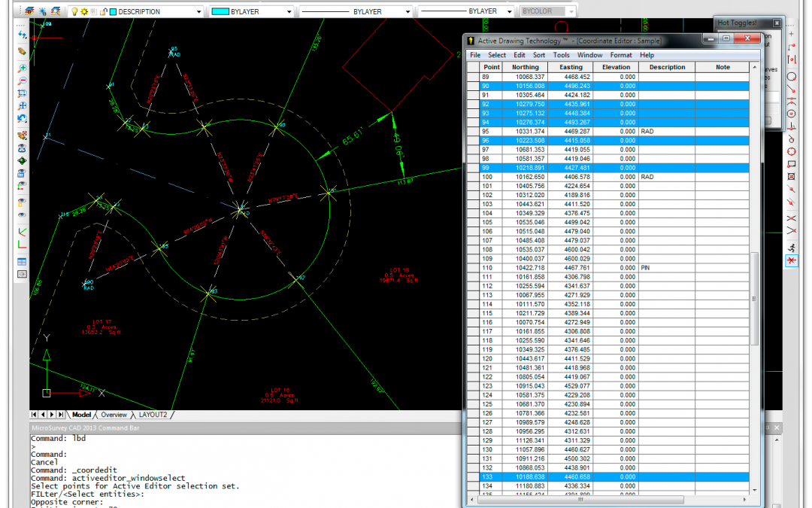Toggle the layer lightbulb on/off icon
This screenshot has height=508, width=812.
74,12
